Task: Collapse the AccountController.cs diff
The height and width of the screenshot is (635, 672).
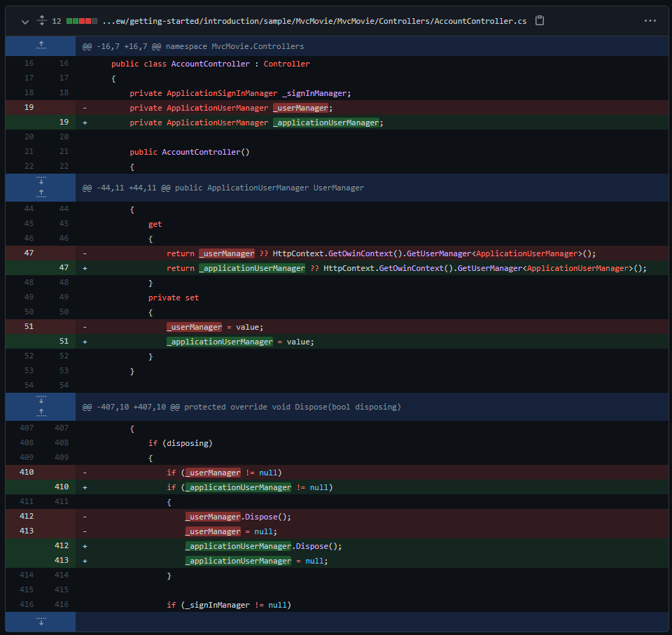Action: pos(24,21)
